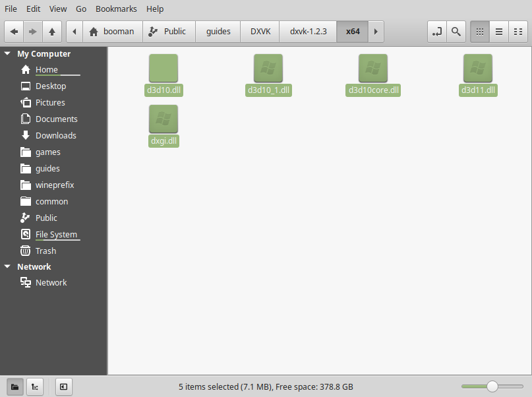Open the Help menu

tap(155, 9)
